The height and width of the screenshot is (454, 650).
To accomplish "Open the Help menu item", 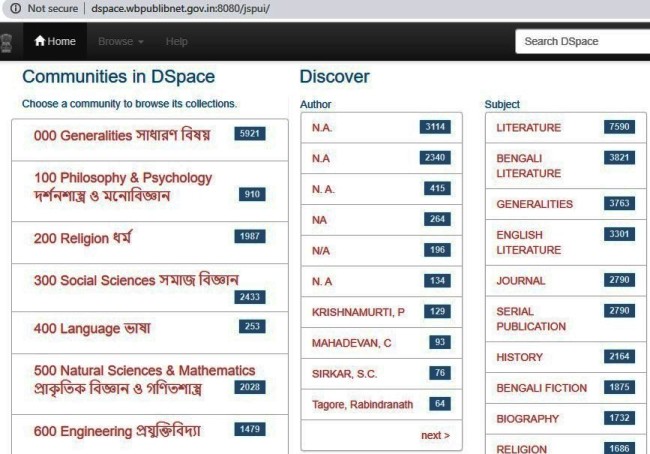I will [177, 42].
